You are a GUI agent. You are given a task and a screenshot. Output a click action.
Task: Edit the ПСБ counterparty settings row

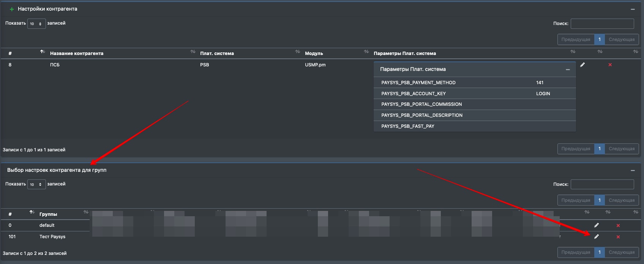pyautogui.click(x=582, y=65)
